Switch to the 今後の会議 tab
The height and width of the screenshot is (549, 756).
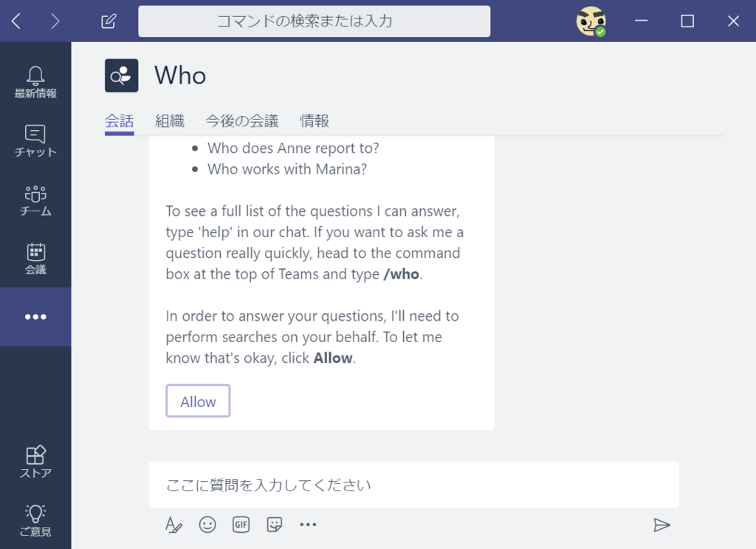pyautogui.click(x=242, y=120)
